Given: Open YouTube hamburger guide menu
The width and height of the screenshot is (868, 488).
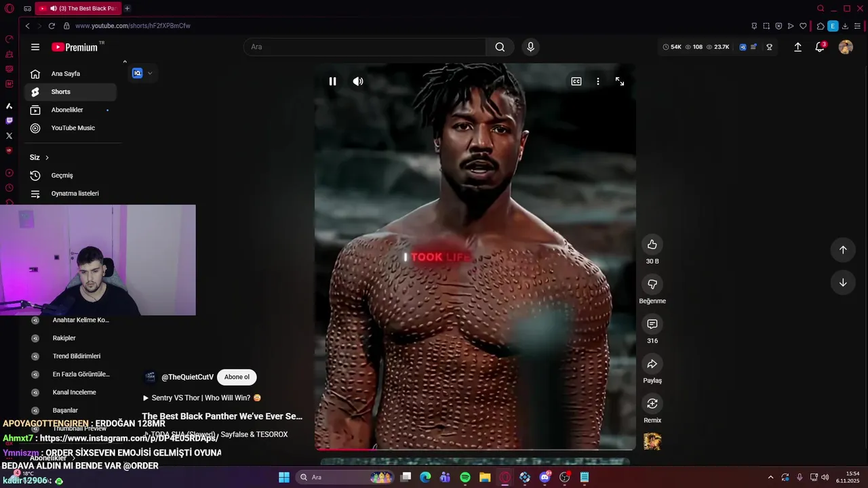Looking at the screenshot, I should [x=35, y=47].
